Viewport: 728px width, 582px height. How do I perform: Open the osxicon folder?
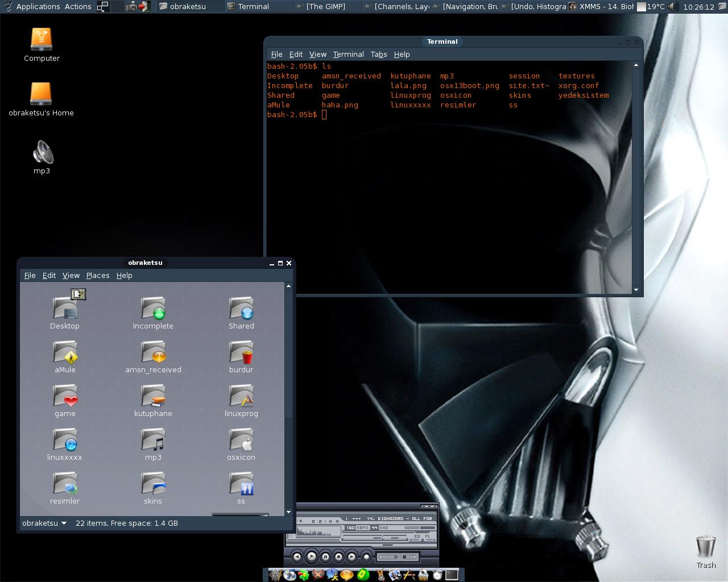coord(241,444)
